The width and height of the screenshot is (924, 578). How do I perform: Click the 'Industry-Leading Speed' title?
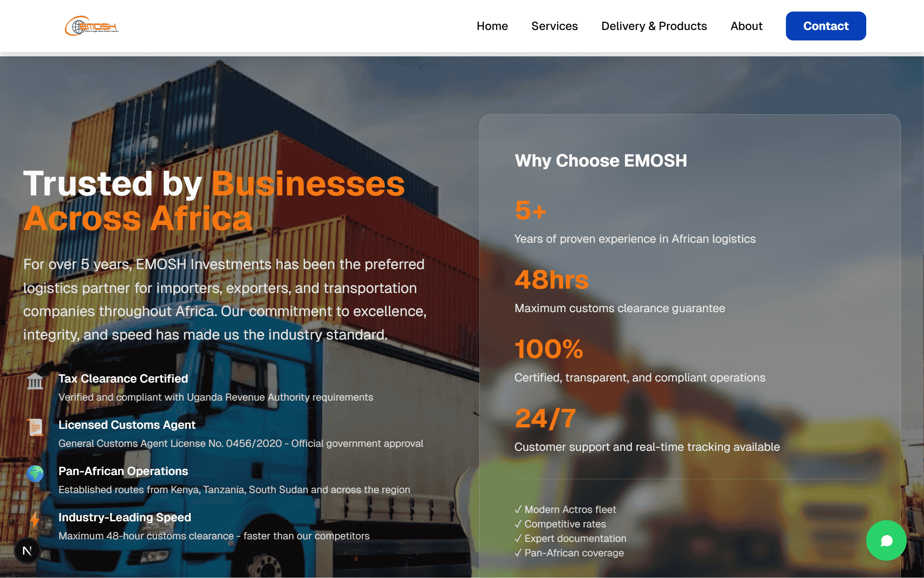125,518
